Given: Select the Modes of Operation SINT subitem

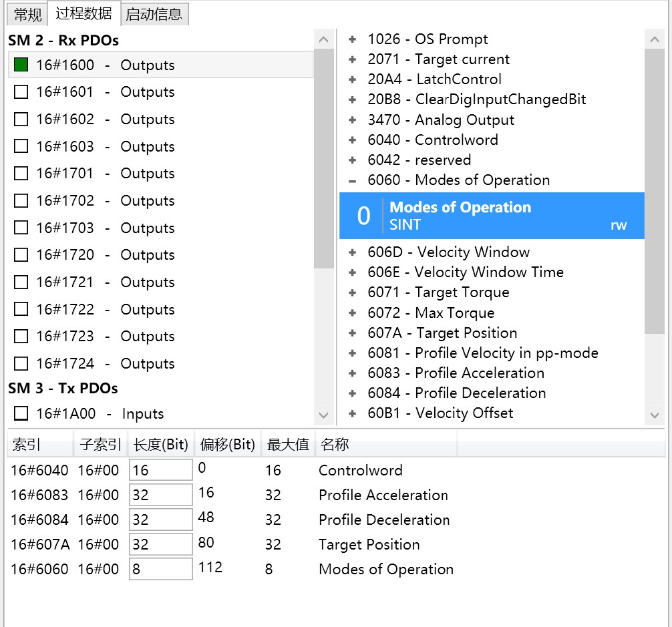Looking at the screenshot, I should pos(492,216).
